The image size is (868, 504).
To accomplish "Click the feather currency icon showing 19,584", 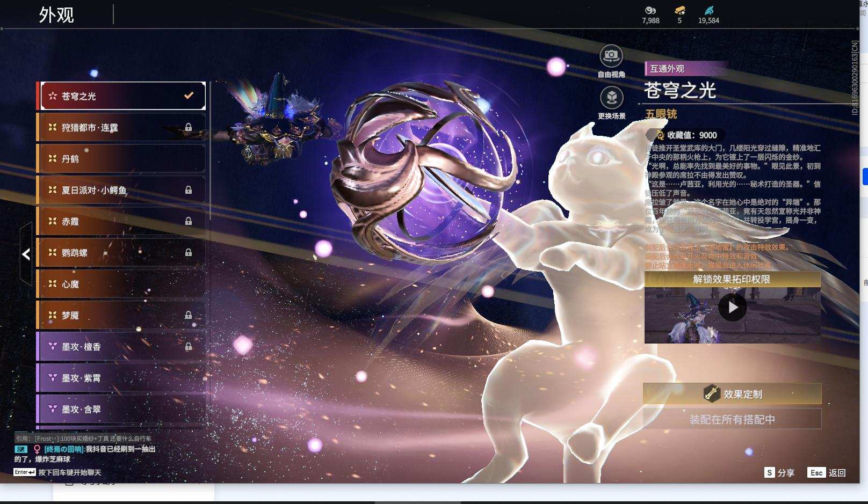I will (x=709, y=10).
